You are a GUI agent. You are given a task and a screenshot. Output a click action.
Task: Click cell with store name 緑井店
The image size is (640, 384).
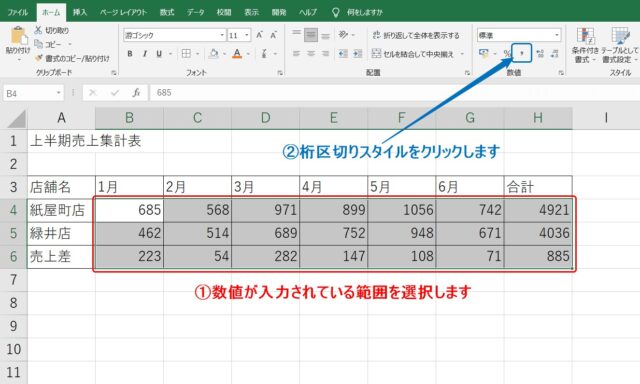(x=61, y=233)
